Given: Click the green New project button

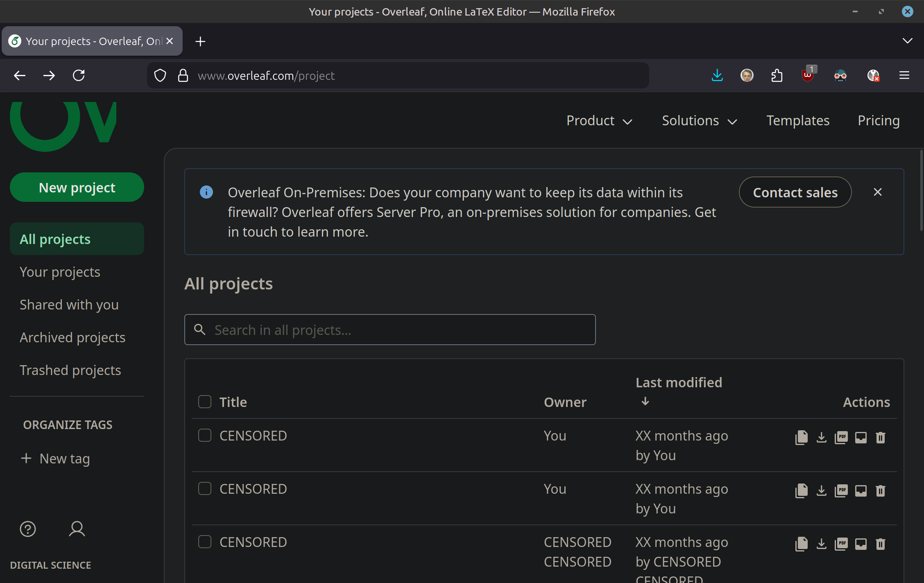Looking at the screenshot, I should (x=77, y=188).
